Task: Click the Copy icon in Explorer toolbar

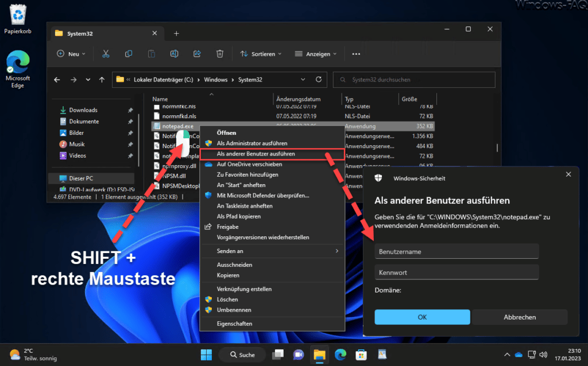Action: tap(129, 54)
